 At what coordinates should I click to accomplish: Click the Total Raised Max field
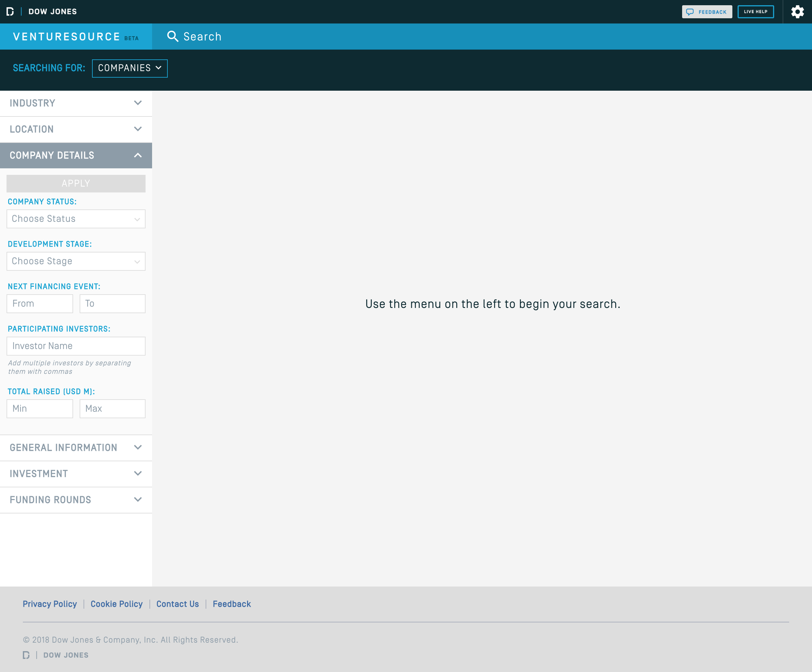coord(113,409)
